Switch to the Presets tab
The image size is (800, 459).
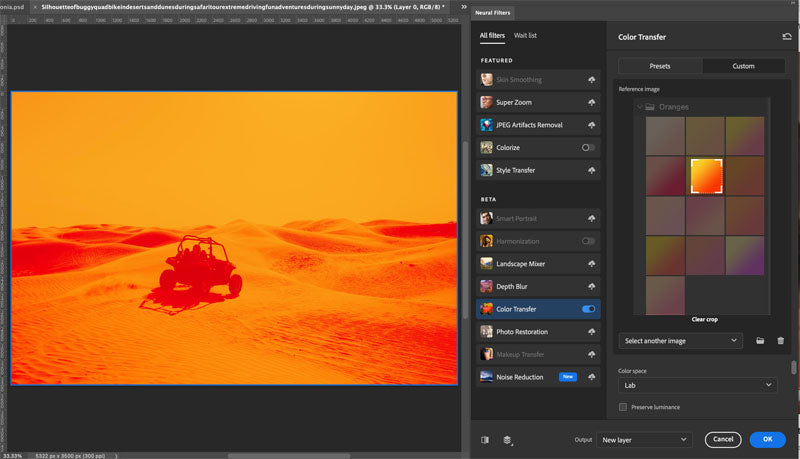[659, 66]
